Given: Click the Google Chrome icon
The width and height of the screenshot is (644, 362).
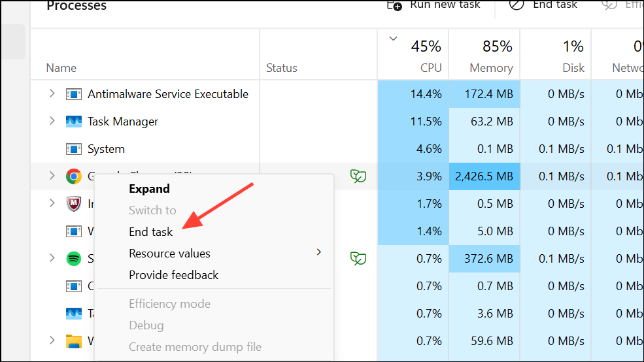Looking at the screenshot, I should tap(74, 176).
